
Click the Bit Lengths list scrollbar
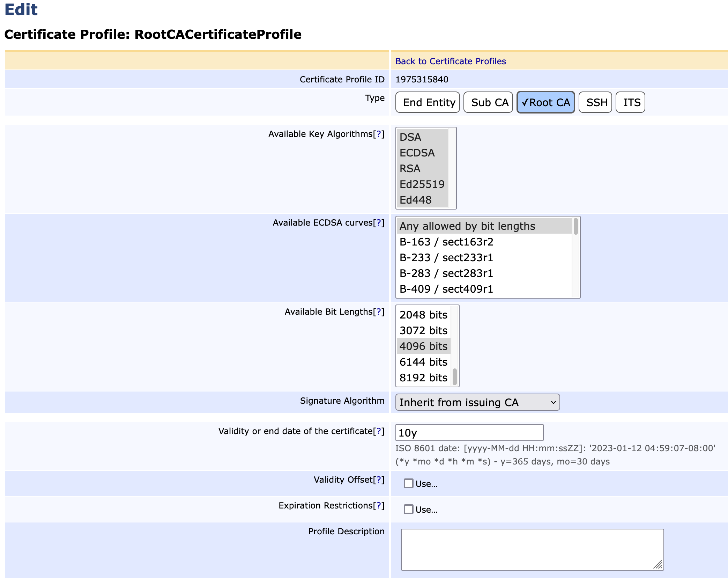(455, 376)
